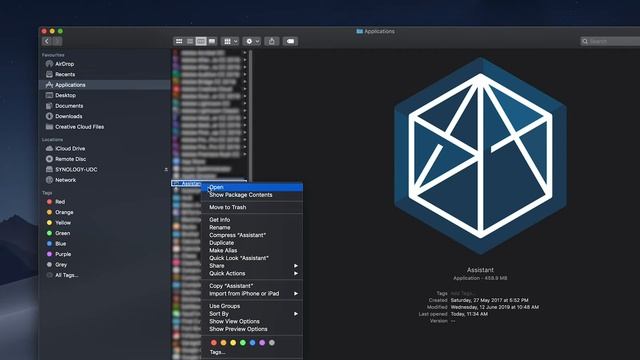Choose Copy "Assistant"
This screenshot has width=640, height=360.
252,286
